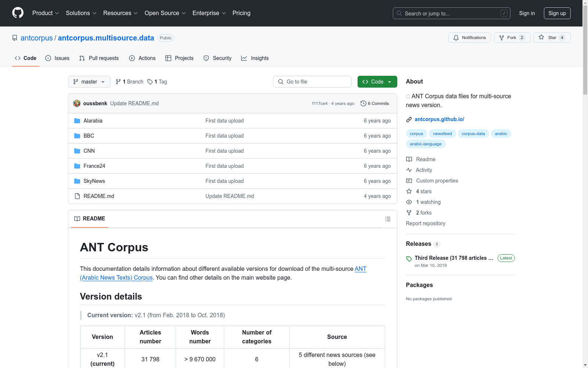Viewport: 588px width, 368px height.
Task: Click the Search or jump to field
Action: click(x=452, y=13)
